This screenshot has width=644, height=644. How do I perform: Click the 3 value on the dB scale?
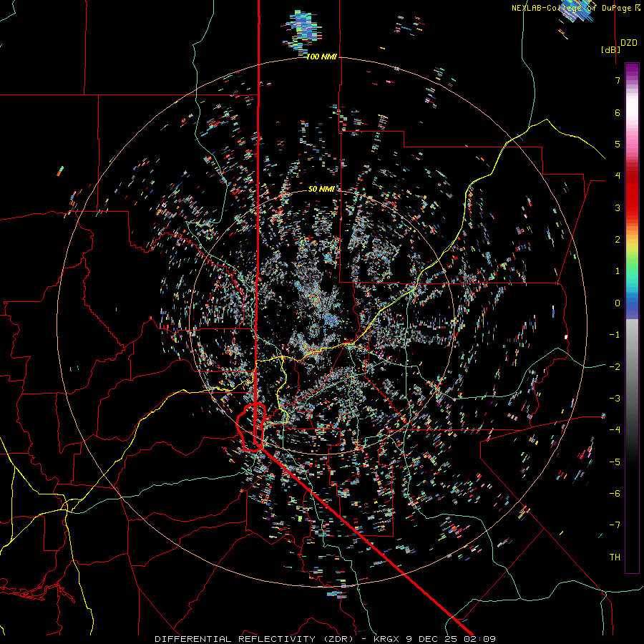click(x=618, y=208)
